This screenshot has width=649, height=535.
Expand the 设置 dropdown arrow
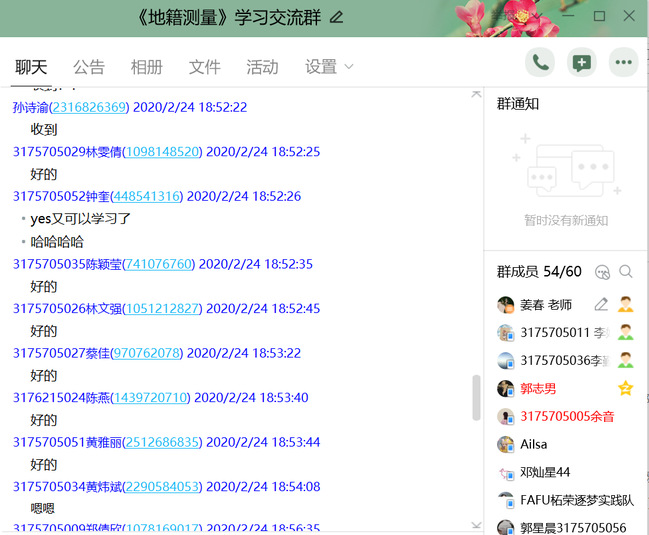[349, 67]
